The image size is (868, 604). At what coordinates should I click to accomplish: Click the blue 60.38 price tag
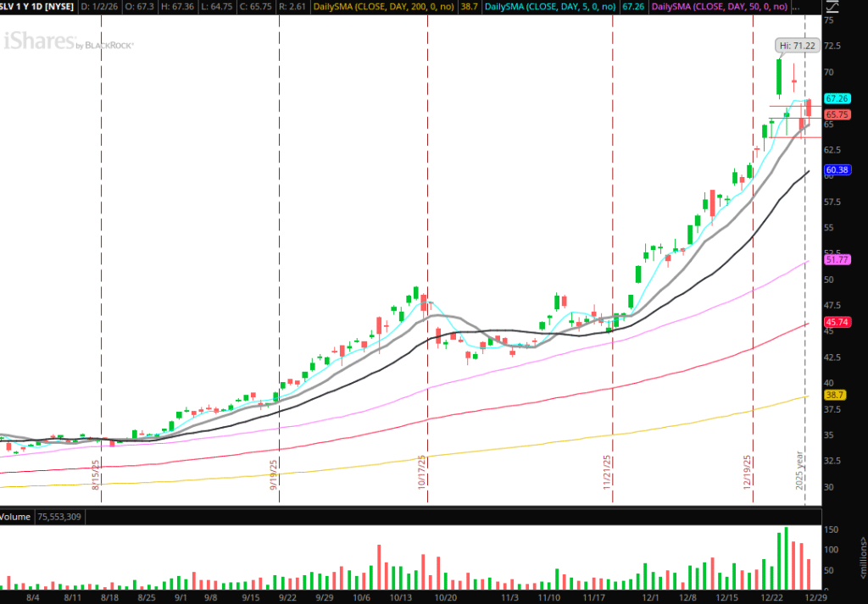837,170
